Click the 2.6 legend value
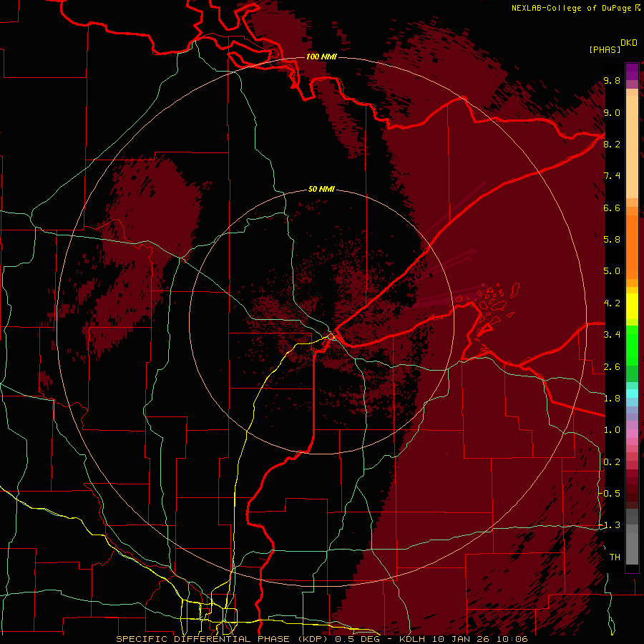Viewport: 644px width, 644px height. [x=612, y=367]
